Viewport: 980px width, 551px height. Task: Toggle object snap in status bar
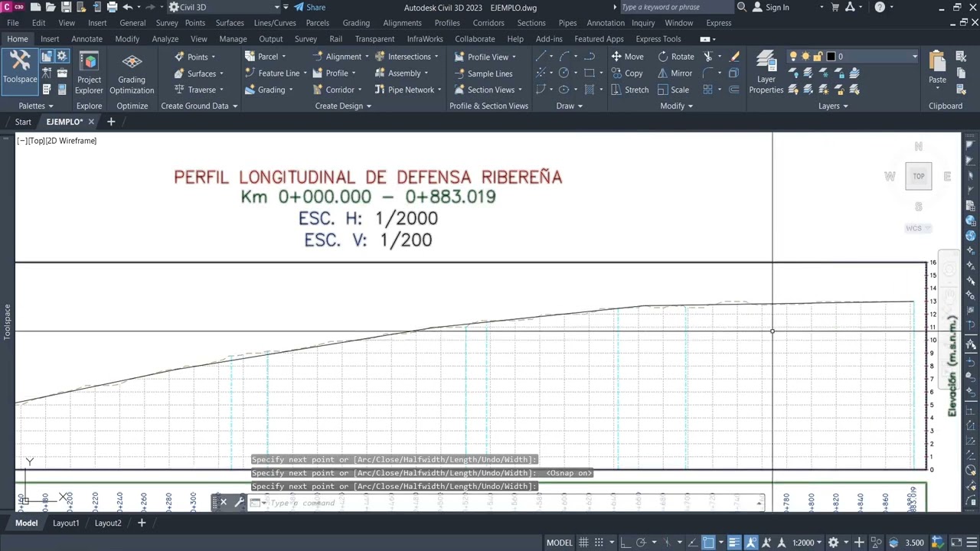click(x=709, y=543)
